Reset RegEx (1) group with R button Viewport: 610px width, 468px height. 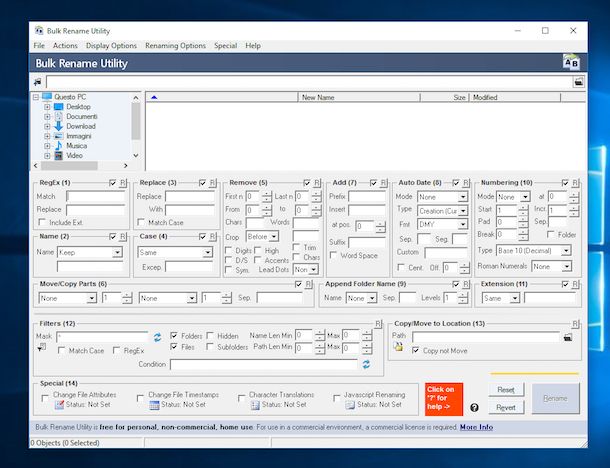click(123, 182)
